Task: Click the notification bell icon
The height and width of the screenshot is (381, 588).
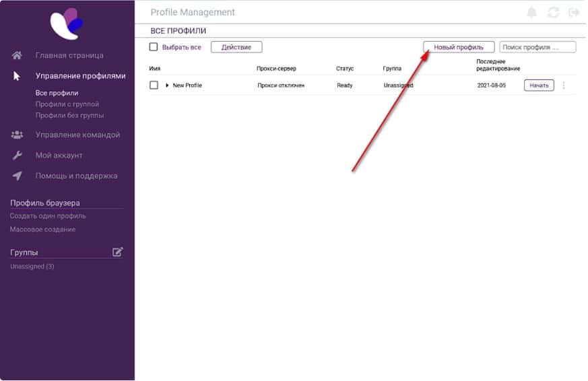Action: click(532, 13)
